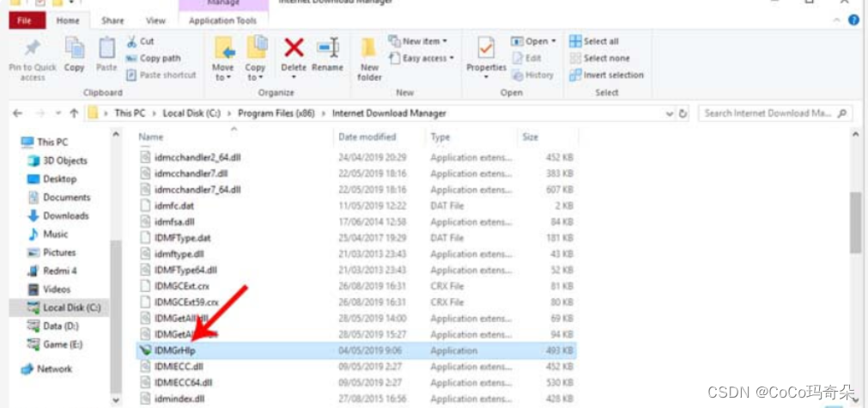Click the navigation pane scrollbar
The height and width of the screenshot is (408, 868).
(116, 315)
